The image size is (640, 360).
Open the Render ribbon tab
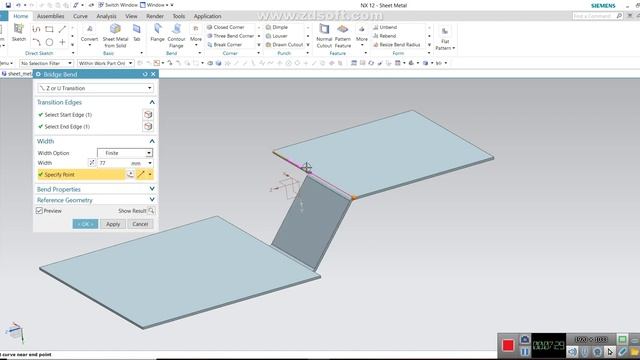pos(155,16)
